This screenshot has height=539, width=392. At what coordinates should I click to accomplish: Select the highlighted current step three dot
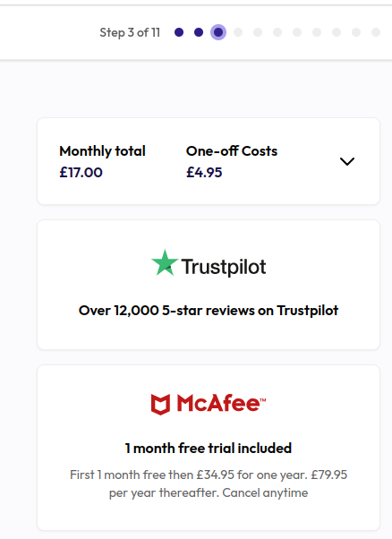(218, 32)
